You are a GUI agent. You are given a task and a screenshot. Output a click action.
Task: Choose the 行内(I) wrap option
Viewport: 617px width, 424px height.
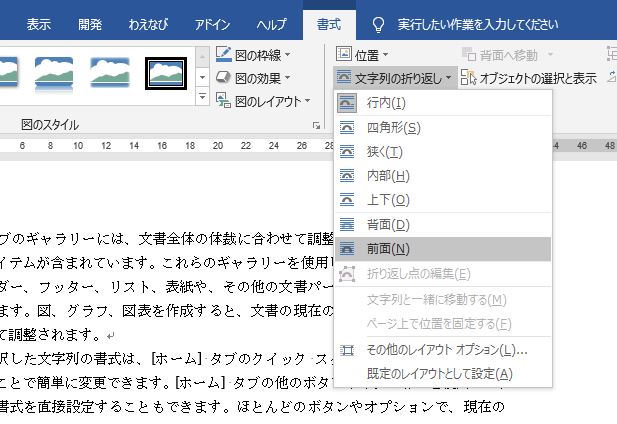point(443,103)
